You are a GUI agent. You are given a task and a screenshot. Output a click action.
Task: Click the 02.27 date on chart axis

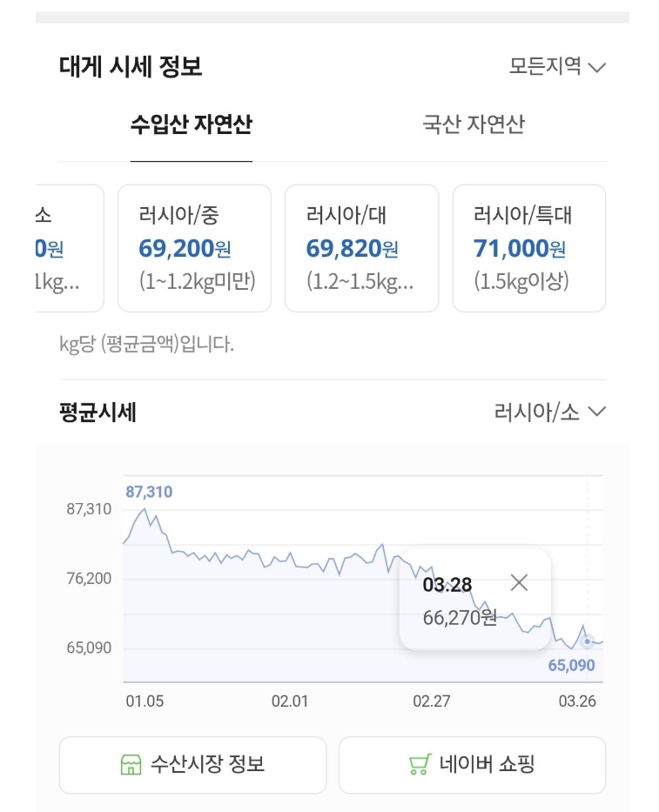click(x=431, y=701)
